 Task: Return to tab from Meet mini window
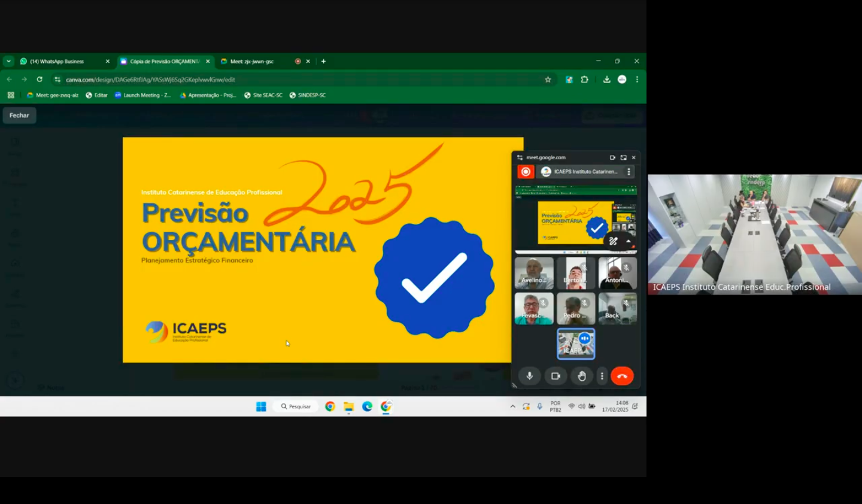point(623,157)
